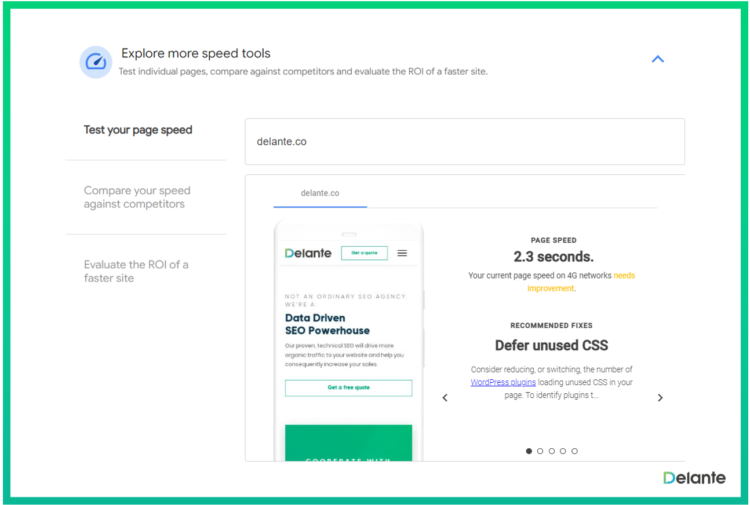750x505 pixels.
Task: Go to previous recommended fix arrow
Action: (x=445, y=398)
